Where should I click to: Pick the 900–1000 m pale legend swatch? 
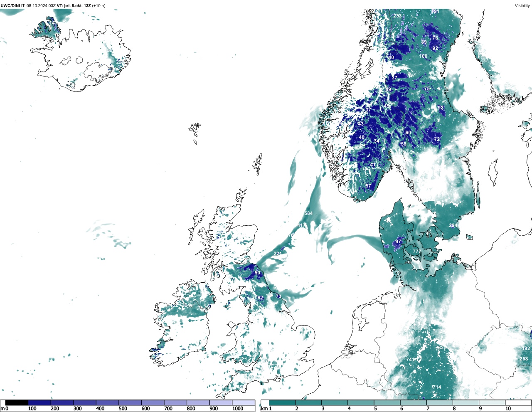pos(221,402)
